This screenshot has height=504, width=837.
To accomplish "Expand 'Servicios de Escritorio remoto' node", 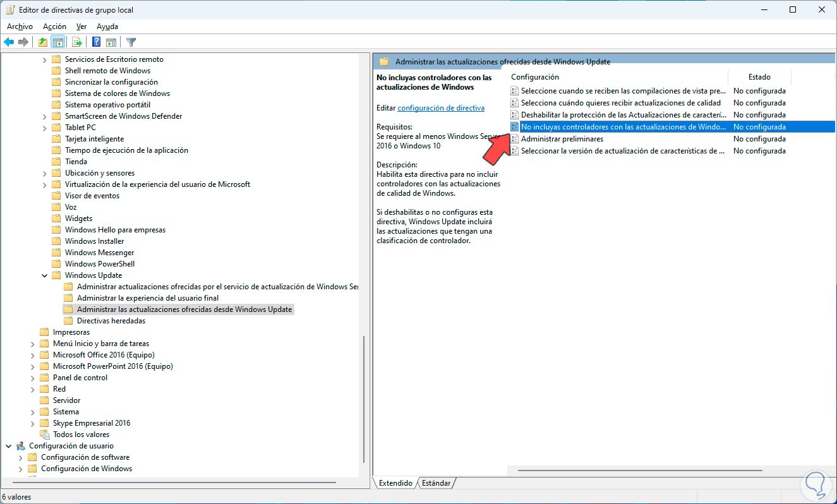I will tap(45, 59).
